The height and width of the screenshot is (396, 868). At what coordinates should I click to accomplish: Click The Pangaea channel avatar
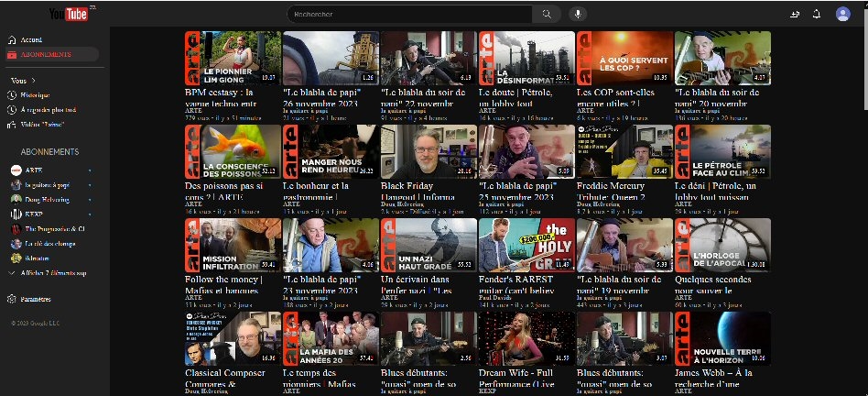[x=16, y=229]
